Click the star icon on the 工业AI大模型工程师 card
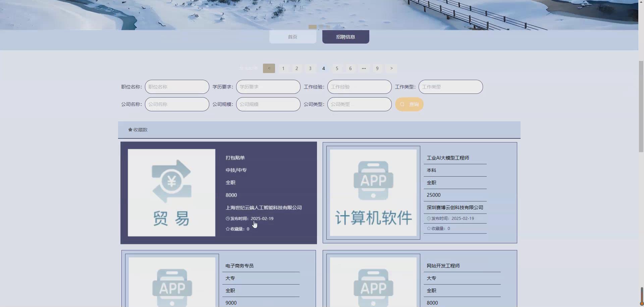The width and height of the screenshot is (644, 307). (429, 228)
